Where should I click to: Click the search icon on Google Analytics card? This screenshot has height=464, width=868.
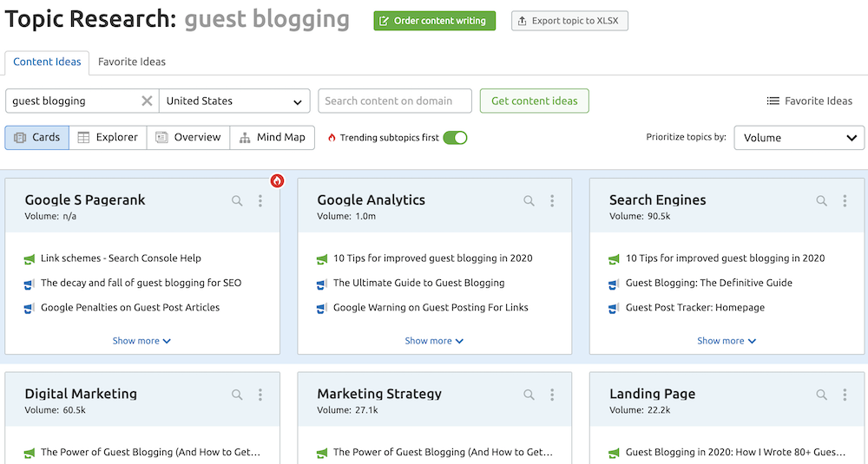(529, 201)
